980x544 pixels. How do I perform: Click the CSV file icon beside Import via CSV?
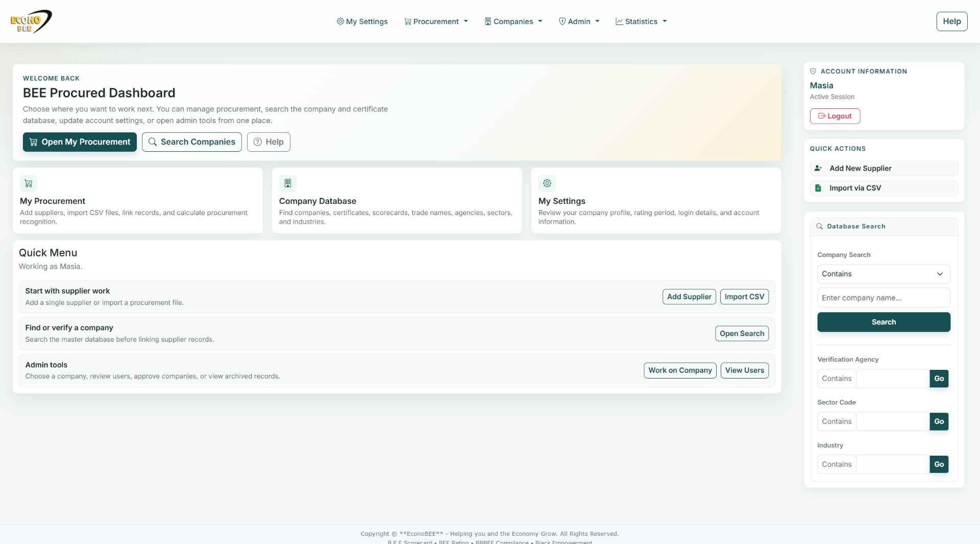(818, 188)
